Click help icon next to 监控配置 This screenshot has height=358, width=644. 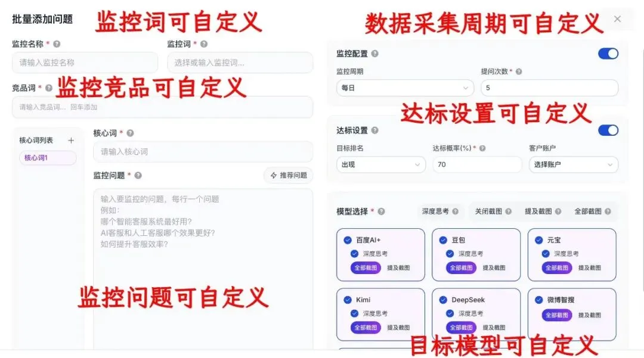374,53
